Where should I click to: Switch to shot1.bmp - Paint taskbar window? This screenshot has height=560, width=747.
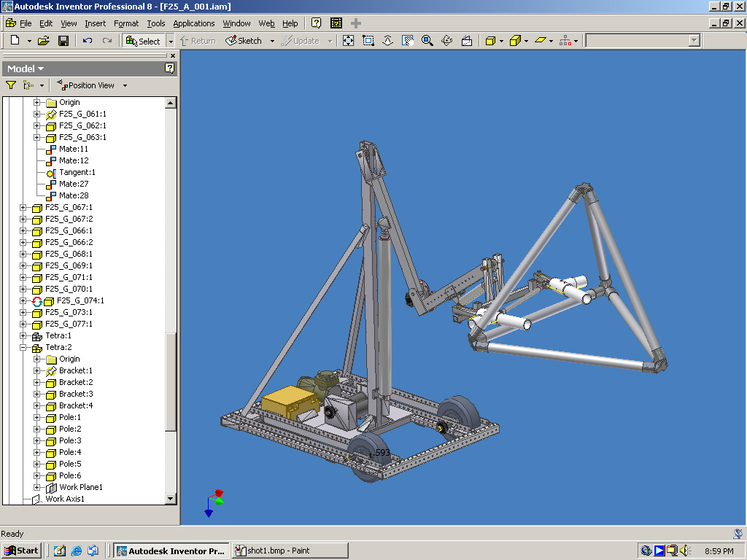[x=290, y=551]
